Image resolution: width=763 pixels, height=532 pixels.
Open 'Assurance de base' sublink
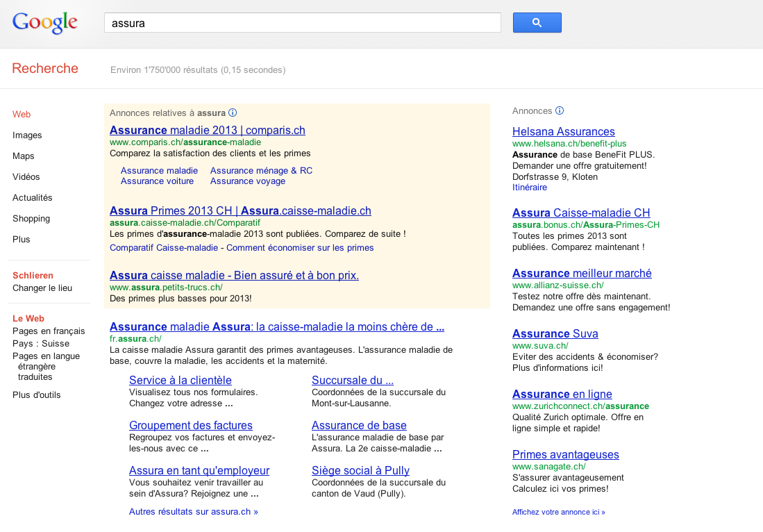click(359, 426)
